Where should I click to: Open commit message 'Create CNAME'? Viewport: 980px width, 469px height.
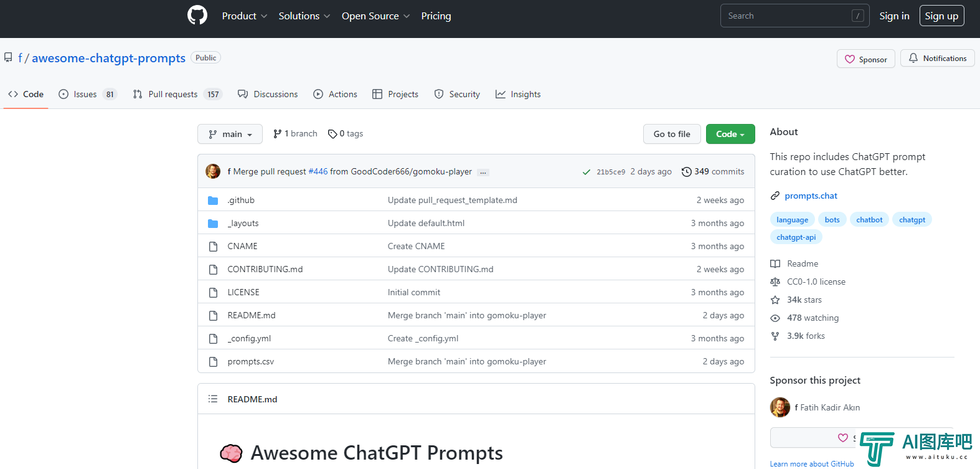(416, 247)
